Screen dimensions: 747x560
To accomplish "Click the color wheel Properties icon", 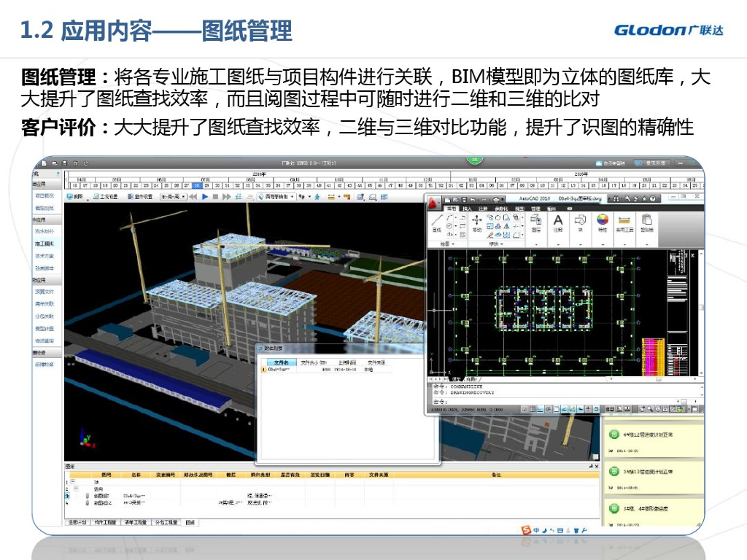I will 603,220.
